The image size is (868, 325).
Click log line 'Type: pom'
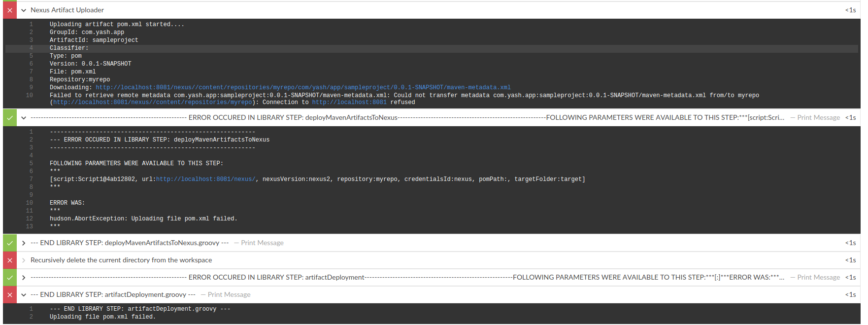pyautogui.click(x=66, y=56)
